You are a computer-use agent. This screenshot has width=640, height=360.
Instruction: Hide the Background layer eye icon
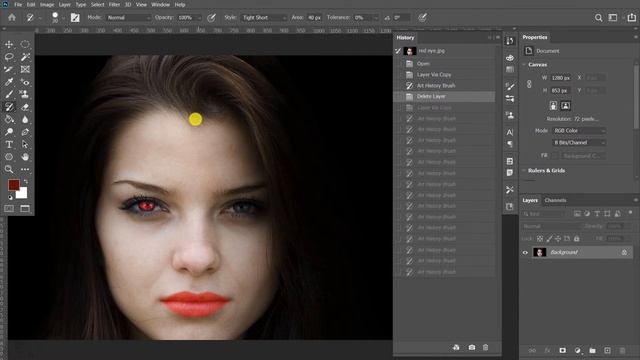[525, 253]
